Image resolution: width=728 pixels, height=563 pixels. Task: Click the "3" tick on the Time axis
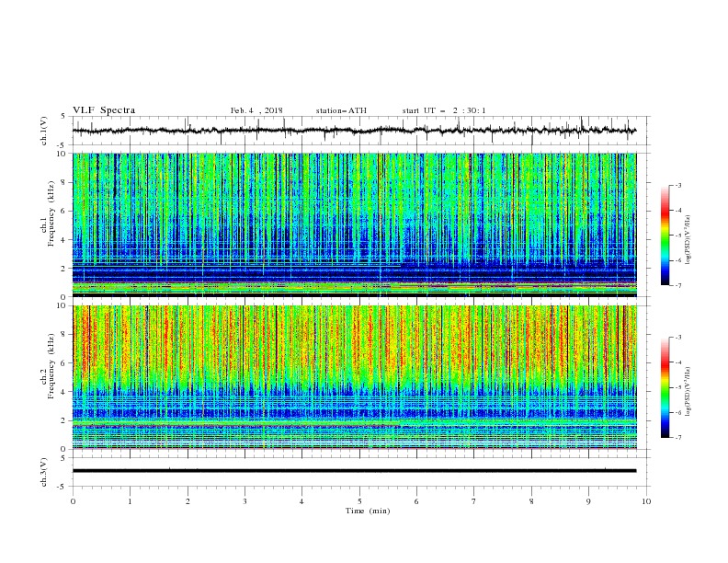point(245,501)
